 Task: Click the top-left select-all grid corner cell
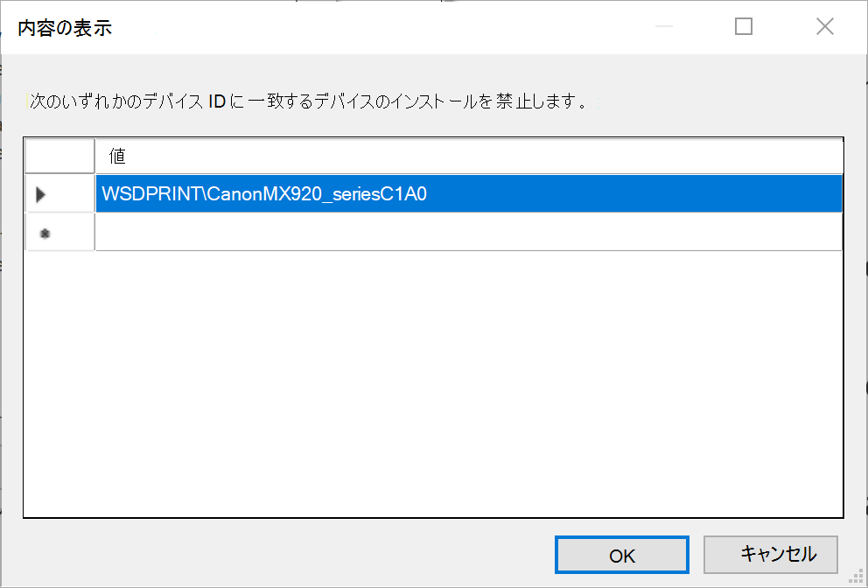pyautogui.click(x=59, y=156)
